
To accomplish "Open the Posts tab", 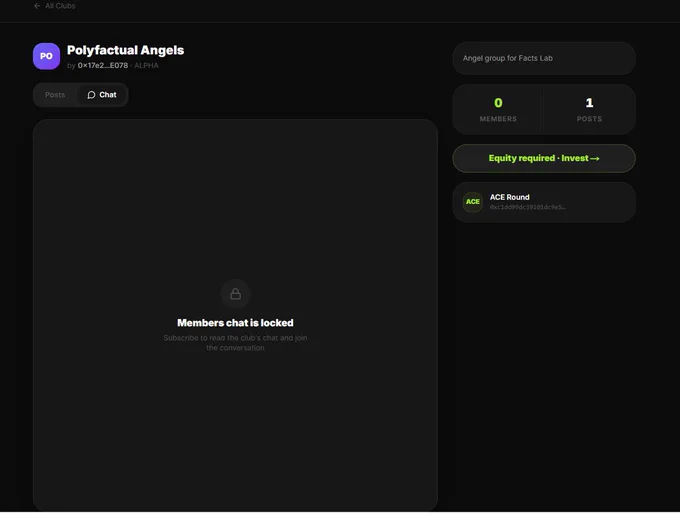I will pos(55,95).
